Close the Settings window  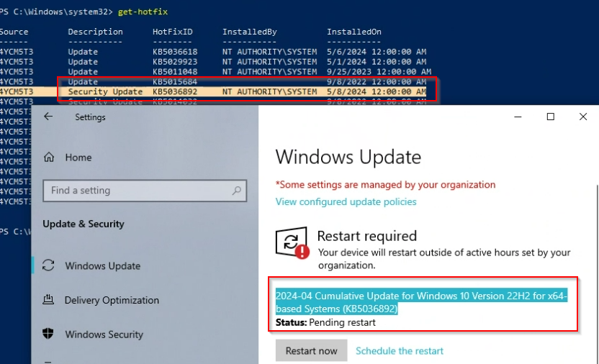click(583, 117)
